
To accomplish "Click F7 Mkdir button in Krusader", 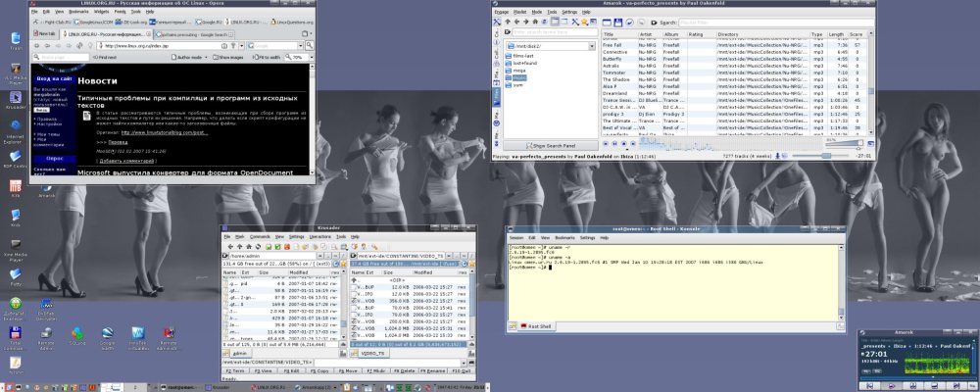I will [376, 370].
